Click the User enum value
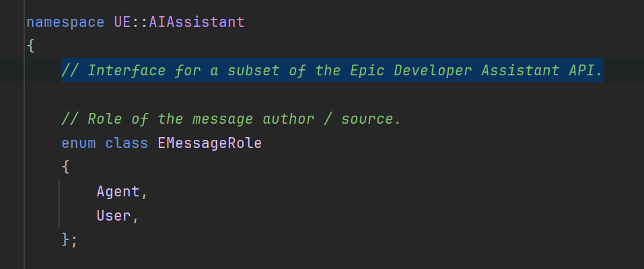644x269 pixels. click(114, 216)
